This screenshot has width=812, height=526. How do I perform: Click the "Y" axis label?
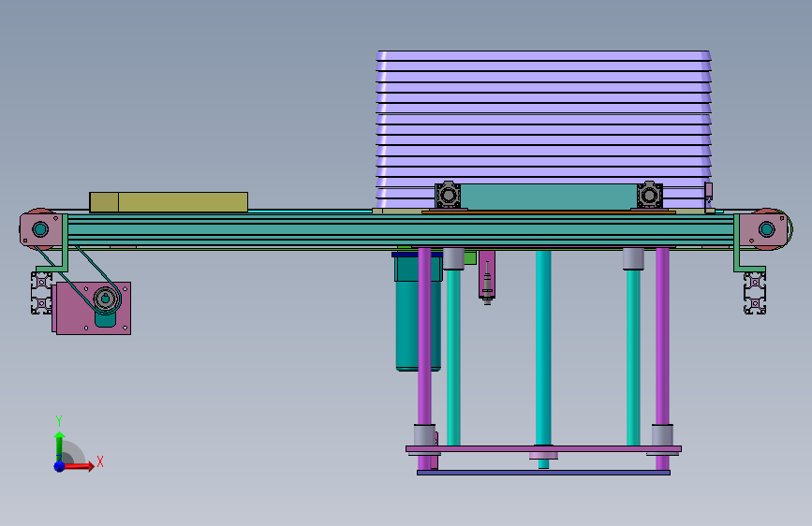[x=59, y=421]
